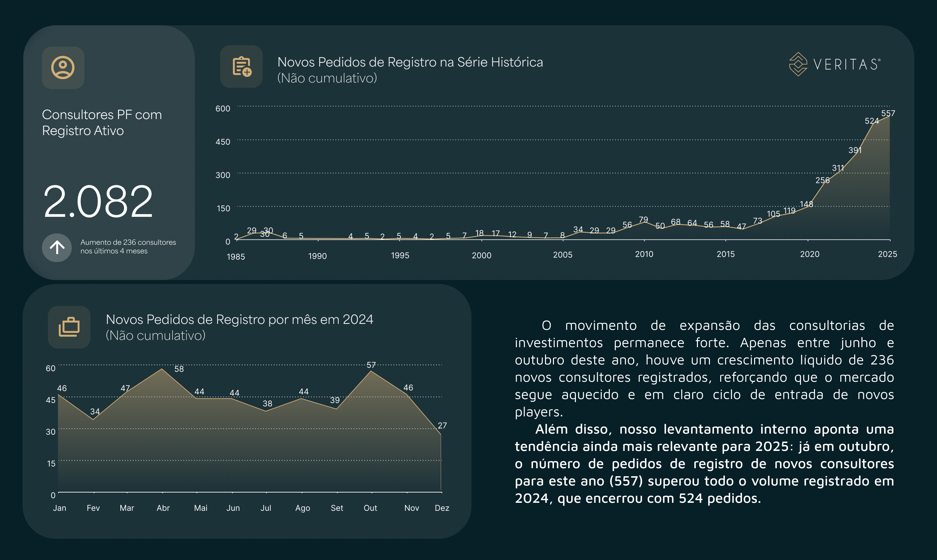Click the Mai month label
This screenshot has height=560, width=937.
pos(201,508)
